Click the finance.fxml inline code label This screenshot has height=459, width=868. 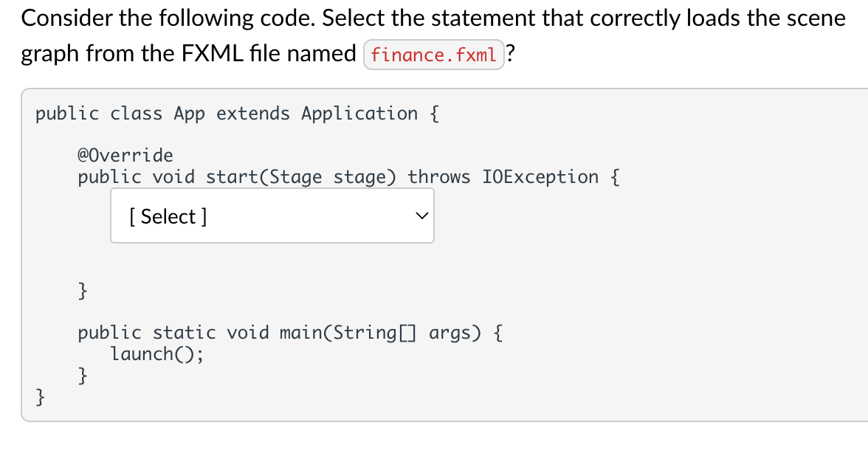point(433,55)
